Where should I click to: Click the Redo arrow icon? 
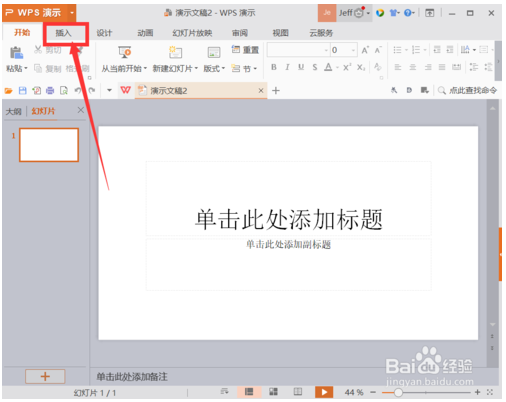92,90
